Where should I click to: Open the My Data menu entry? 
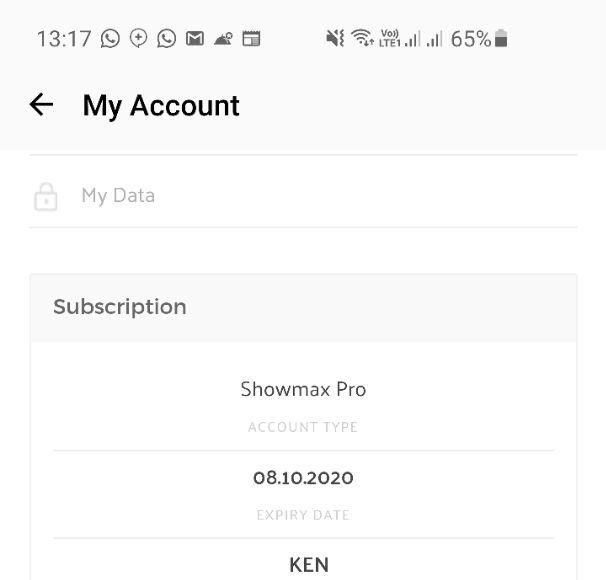tap(303, 196)
